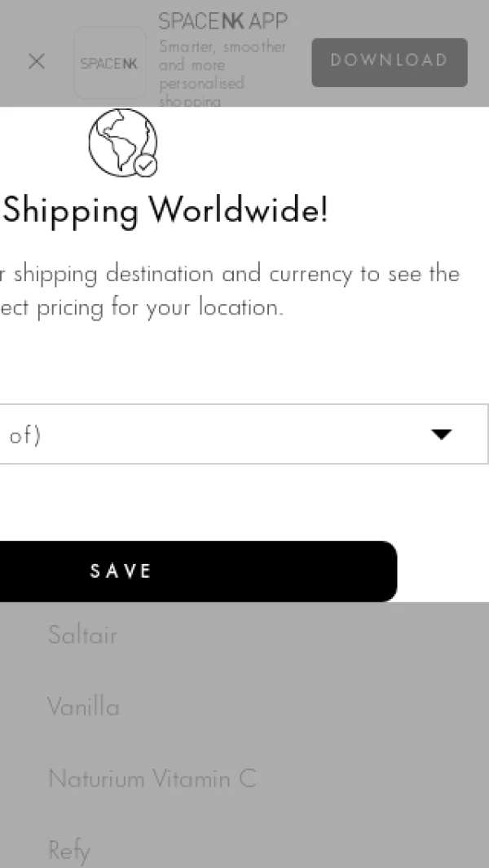Click the 'Shipping Worldwide!' heading

click(x=166, y=211)
